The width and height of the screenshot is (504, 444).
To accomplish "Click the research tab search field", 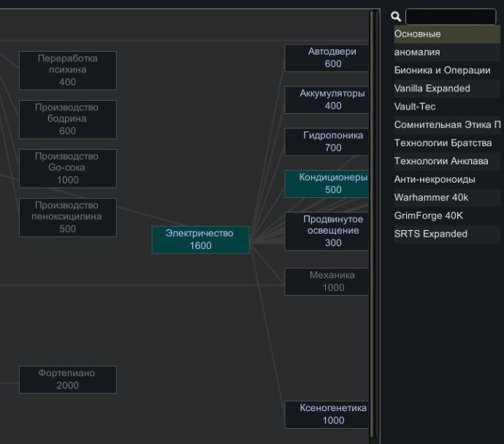I will [450, 17].
